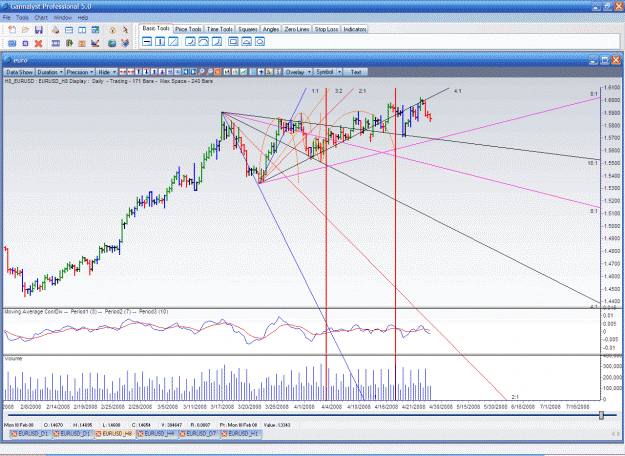
Task: Click the chart horizontal scroll slider thumb
Action: [x=601, y=415]
